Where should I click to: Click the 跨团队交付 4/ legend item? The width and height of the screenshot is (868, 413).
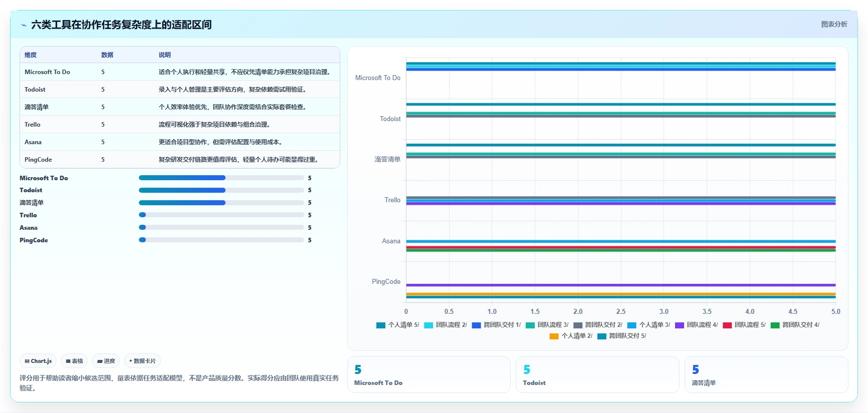[x=795, y=325]
